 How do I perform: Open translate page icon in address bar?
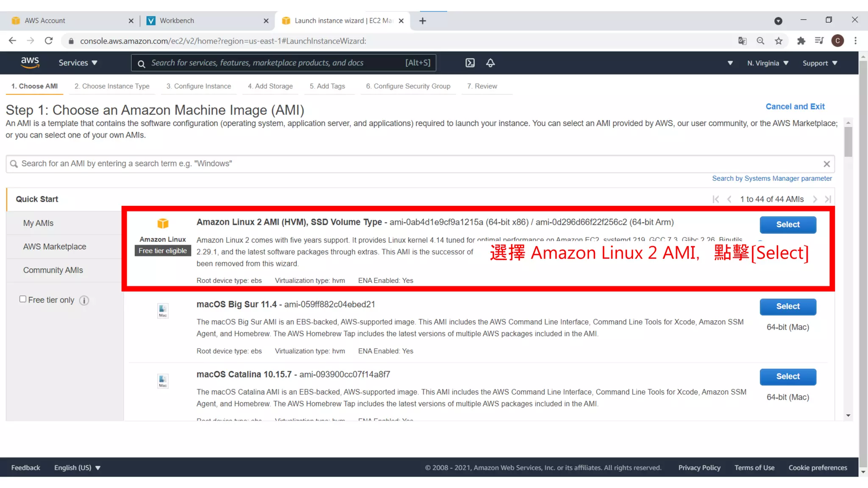pyautogui.click(x=742, y=41)
